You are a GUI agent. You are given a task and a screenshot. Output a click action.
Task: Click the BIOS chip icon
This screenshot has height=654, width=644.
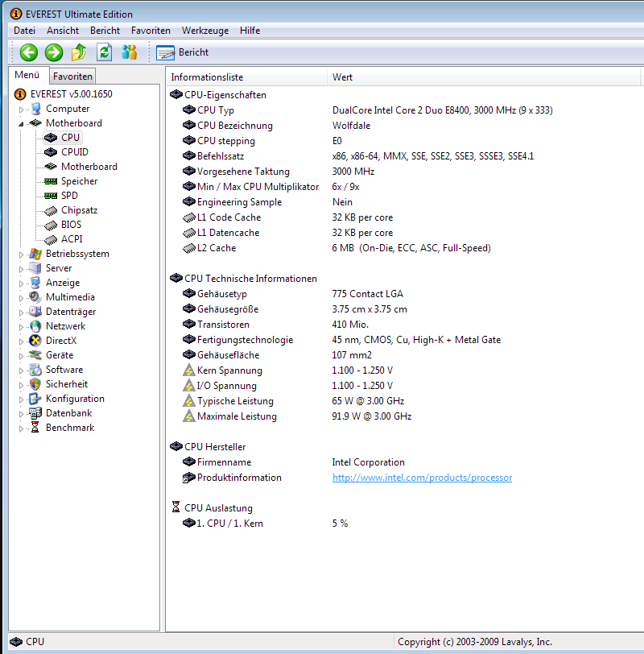tap(51, 226)
